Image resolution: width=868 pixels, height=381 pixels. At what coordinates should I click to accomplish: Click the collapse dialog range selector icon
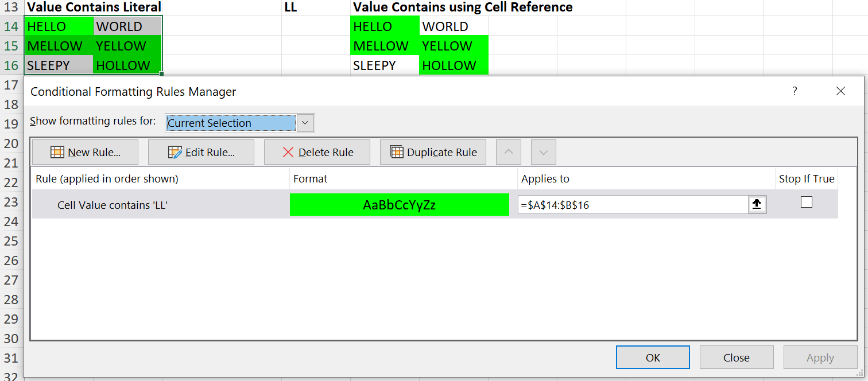coord(757,204)
